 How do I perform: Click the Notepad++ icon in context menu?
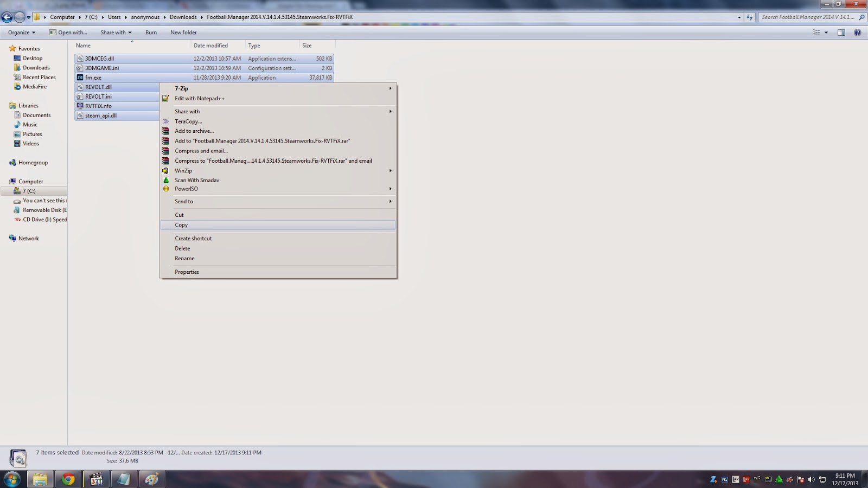click(166, 99)
